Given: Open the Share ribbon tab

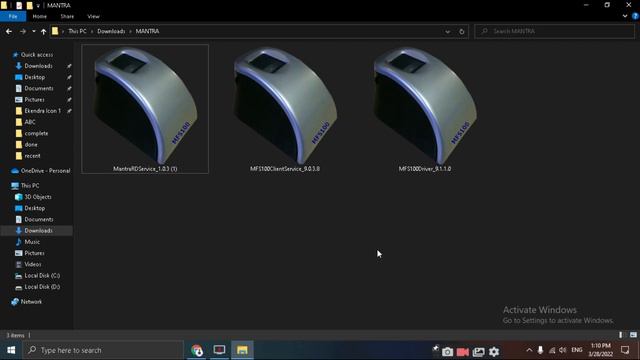Looking at the screenshot, I should pos(67,16).
